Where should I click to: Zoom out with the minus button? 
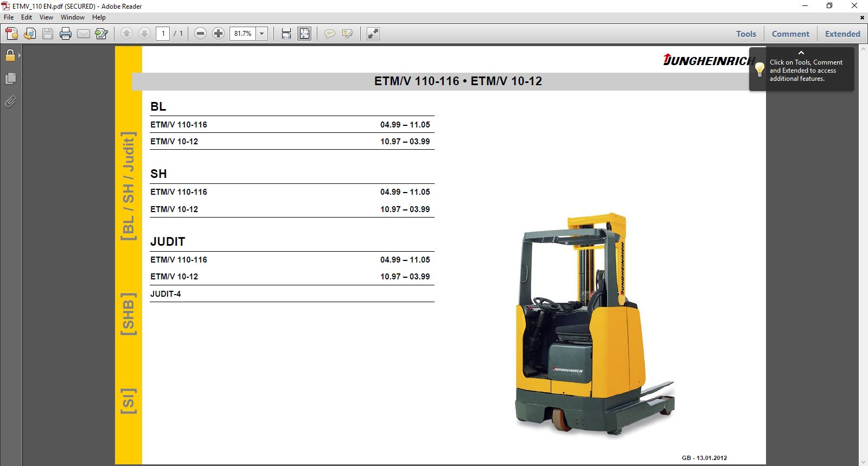click(200, 34)
